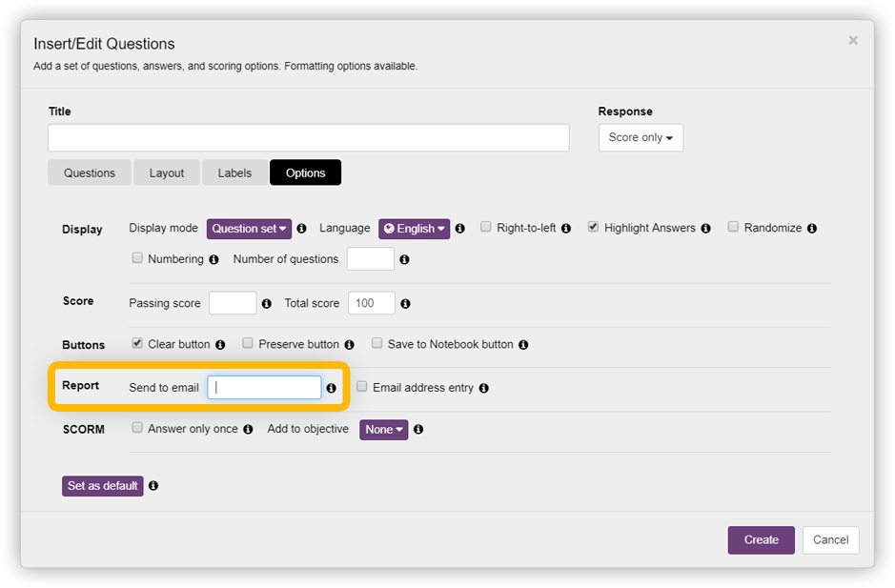Click info icon next to Highlight Answers

point(706,229)
